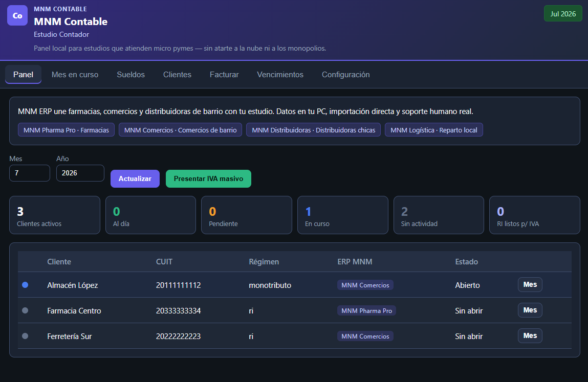Select the RI listos p/ IVA card
Screen dimensions: 588x382
coord(535,215)
